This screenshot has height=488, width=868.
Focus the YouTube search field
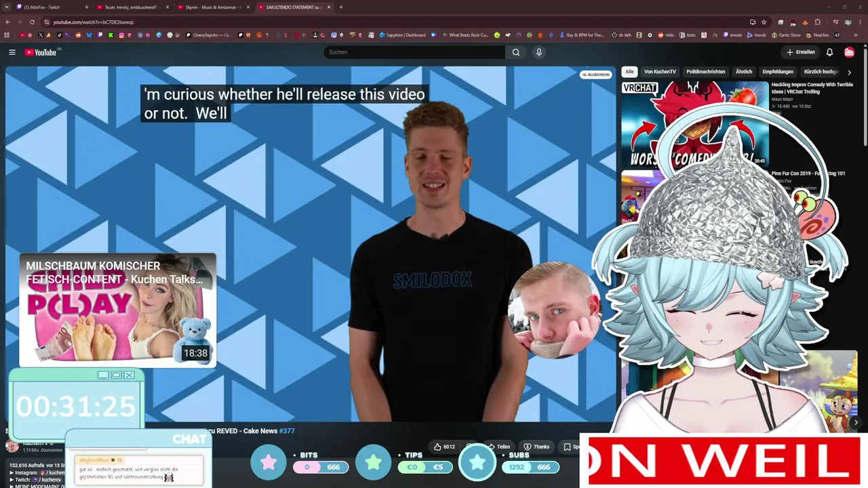tap(414, 52)
